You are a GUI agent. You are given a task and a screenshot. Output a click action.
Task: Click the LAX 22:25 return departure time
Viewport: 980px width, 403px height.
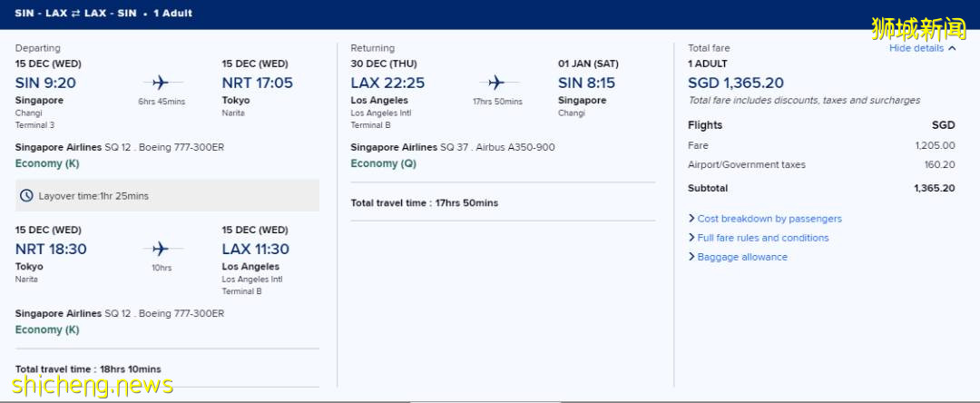click(x=387, y=83)
